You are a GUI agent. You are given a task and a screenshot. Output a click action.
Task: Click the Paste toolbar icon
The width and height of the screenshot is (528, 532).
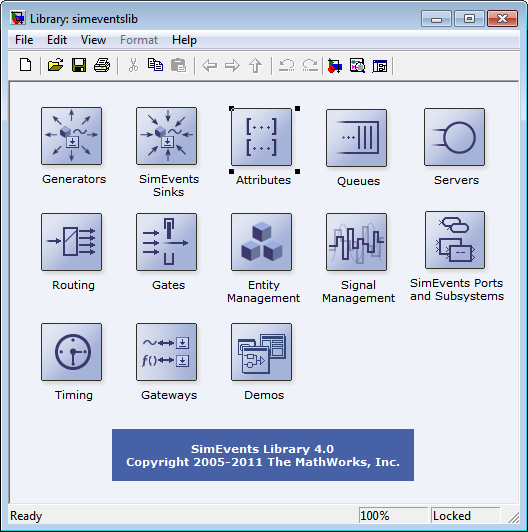point(178,65)
